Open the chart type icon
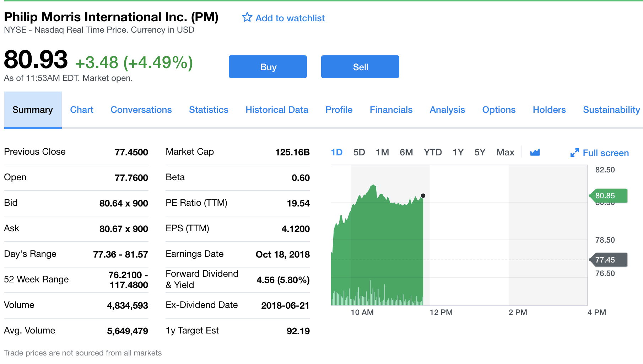The height and width of the screenshot is (364, 643). point(535,153)
